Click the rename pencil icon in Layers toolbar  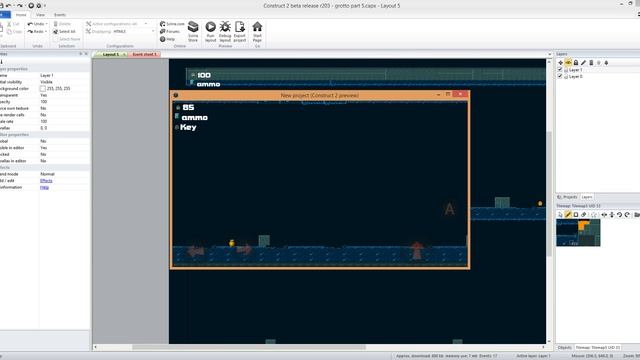[x=584, y=62]
